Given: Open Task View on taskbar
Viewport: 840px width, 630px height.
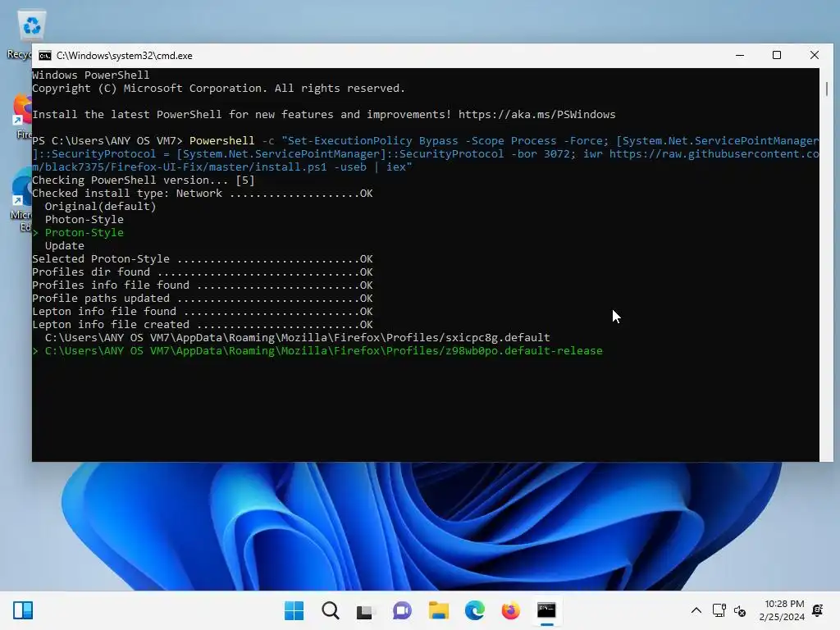Looking at the screenshot, I should click(365, 610).
